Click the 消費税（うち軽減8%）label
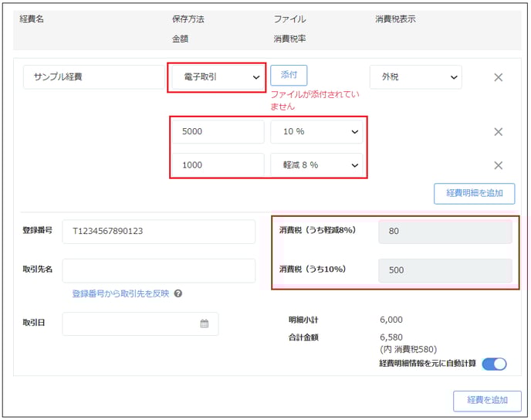Screen dimensions: 531x420 coord(318,230)
